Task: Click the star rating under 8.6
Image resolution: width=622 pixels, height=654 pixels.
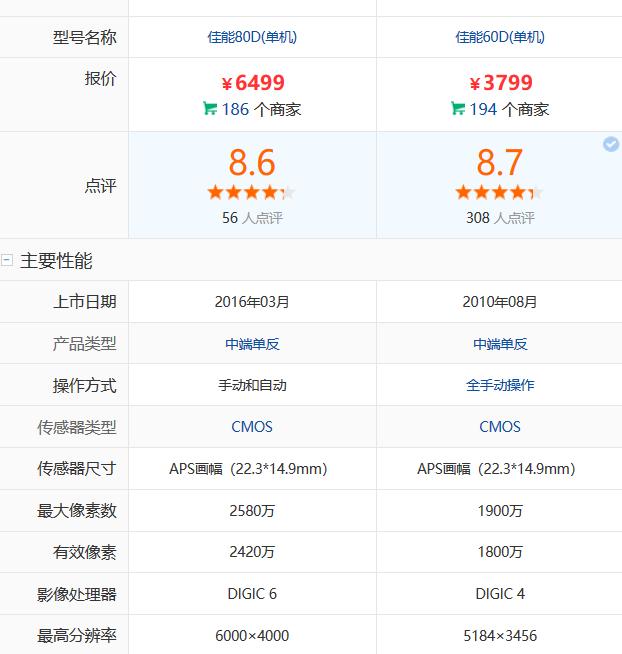Action: pos(251,192)
